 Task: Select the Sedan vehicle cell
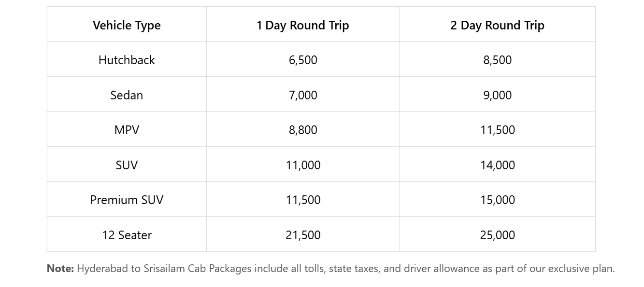127,95
